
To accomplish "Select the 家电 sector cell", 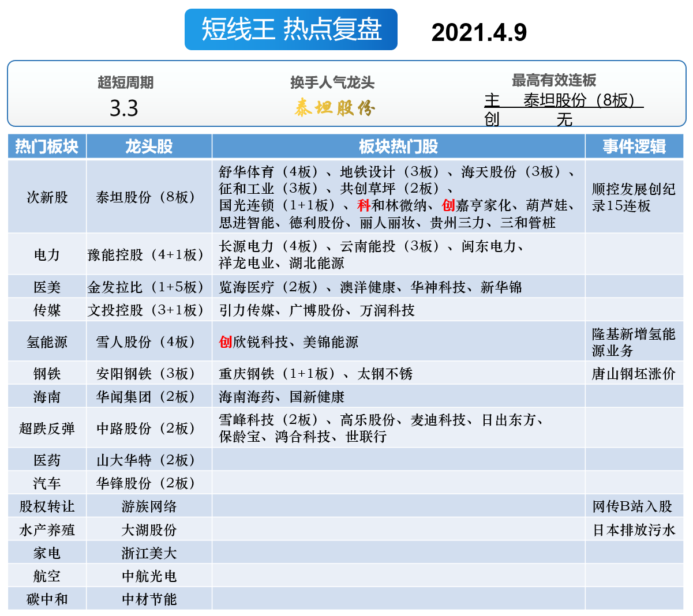I will [47, 553].
